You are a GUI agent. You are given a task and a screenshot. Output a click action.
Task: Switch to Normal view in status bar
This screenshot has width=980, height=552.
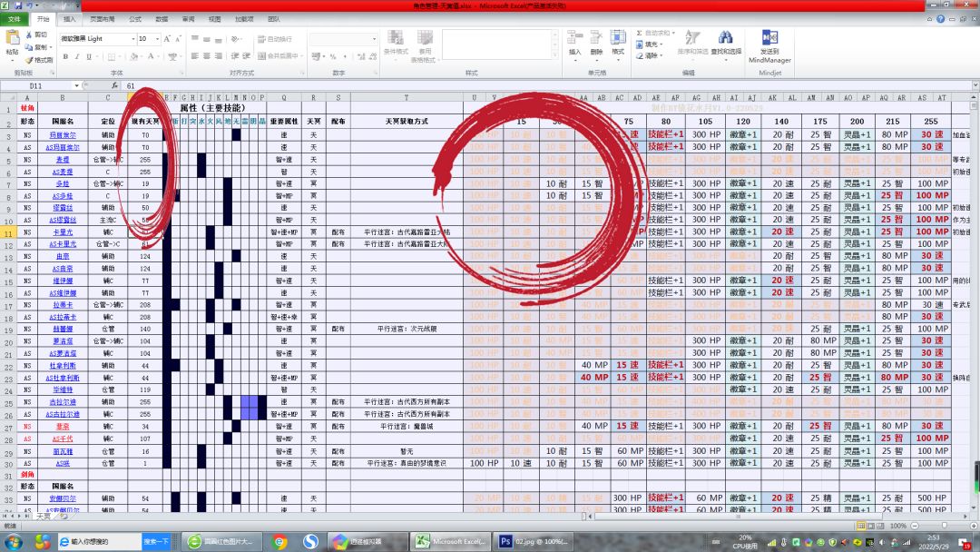[860, 526]
